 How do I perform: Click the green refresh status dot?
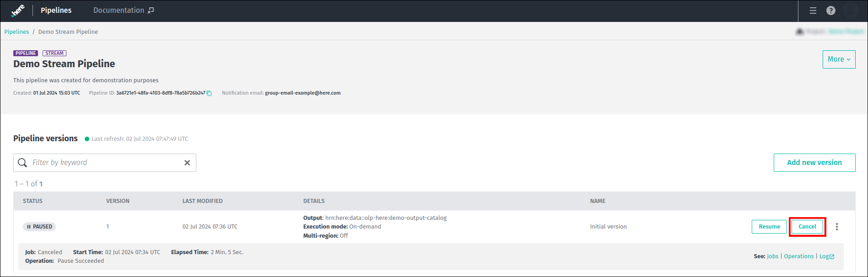point(87,139)
